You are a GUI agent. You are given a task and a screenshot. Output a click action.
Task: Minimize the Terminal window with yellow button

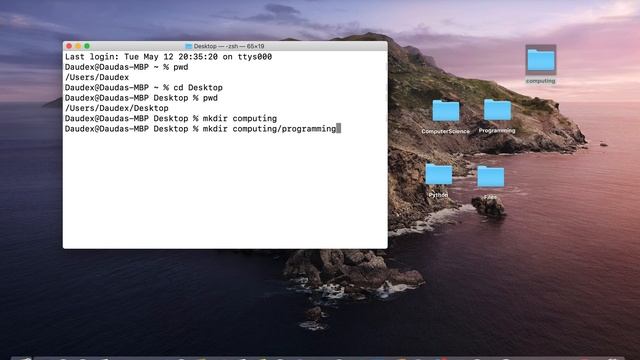pyautogui.click(x=78, y=46)
